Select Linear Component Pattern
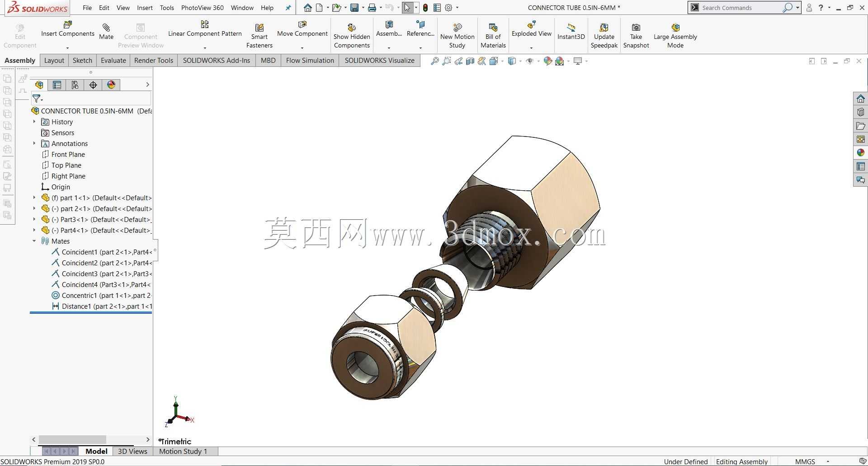 click(205, 28)
